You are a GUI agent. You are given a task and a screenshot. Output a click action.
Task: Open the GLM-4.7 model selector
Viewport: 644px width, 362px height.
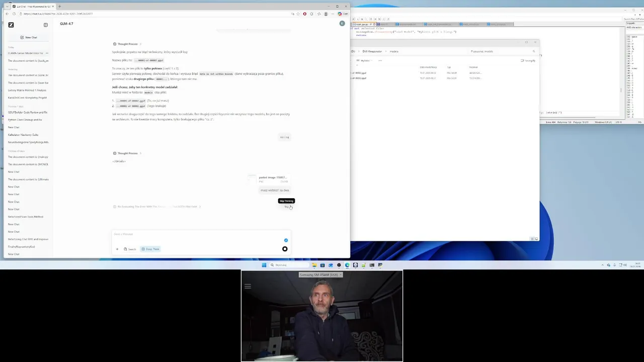tap(66, 24)
